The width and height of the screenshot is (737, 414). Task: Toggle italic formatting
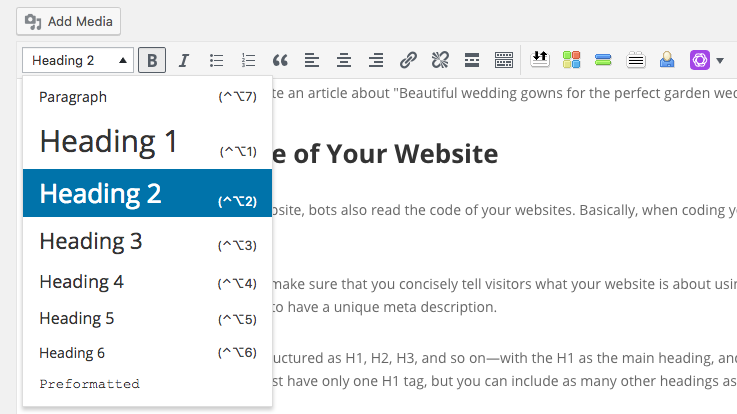pyautogui.click(x=184, y=60)
